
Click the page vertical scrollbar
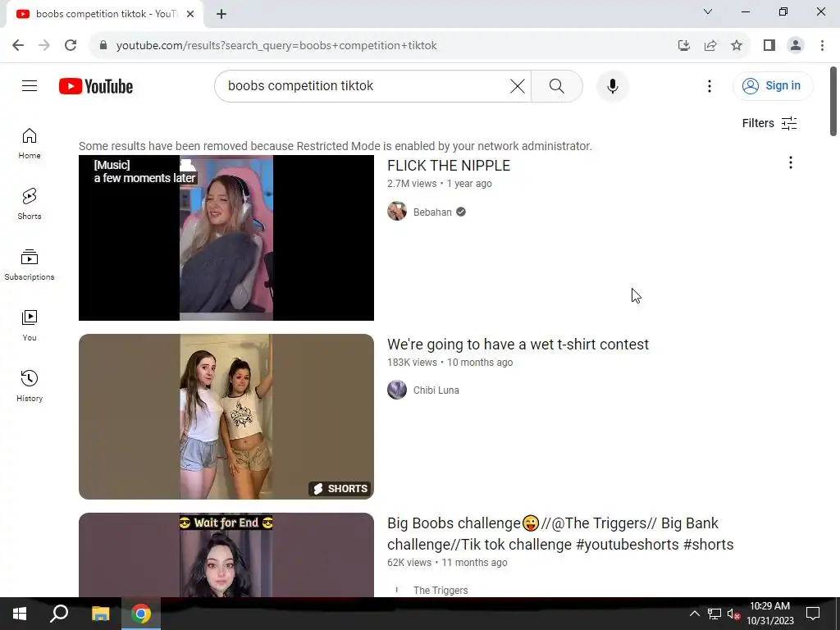tap(833, 102)
